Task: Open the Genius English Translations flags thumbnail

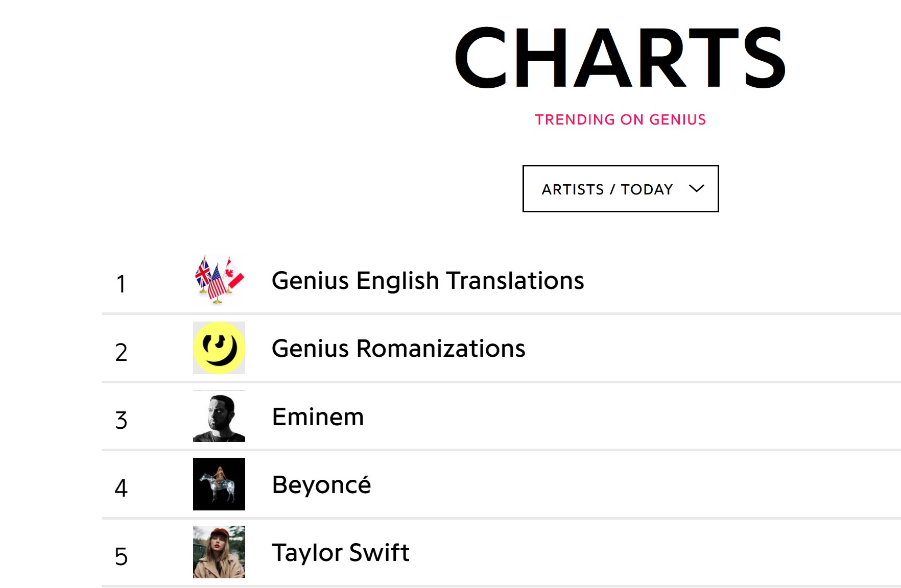Action: click(x=219, y=280)
